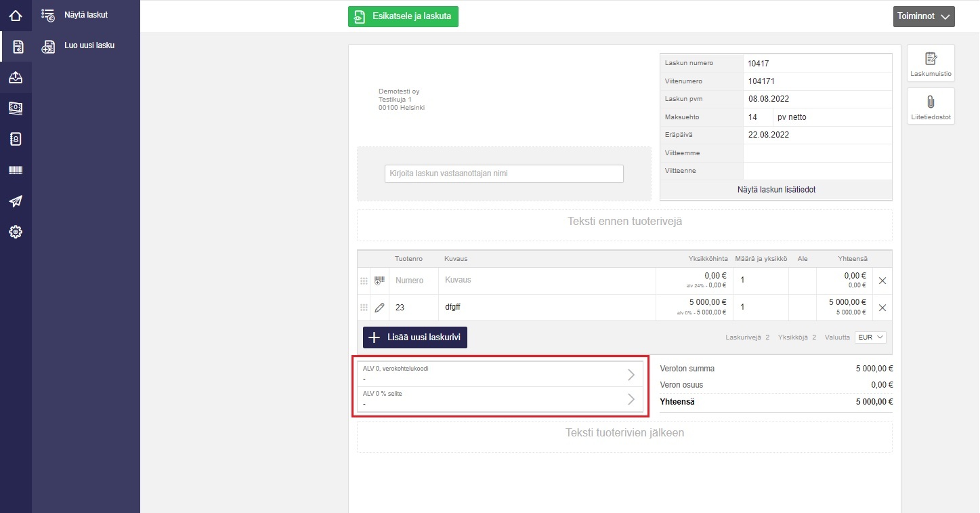The height and width of the screenshot is (513, 980).
Task: Remove the dfgff invoice row
Action: click(x=882, y=308)
